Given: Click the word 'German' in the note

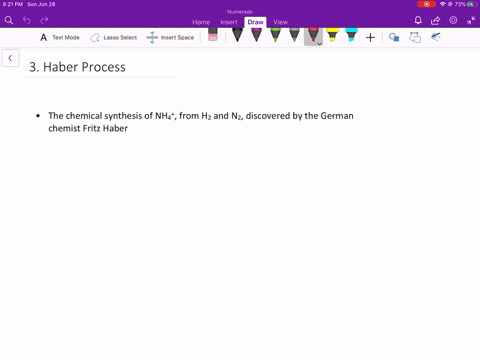Looking at the screenshot, I should pos(337,116).
